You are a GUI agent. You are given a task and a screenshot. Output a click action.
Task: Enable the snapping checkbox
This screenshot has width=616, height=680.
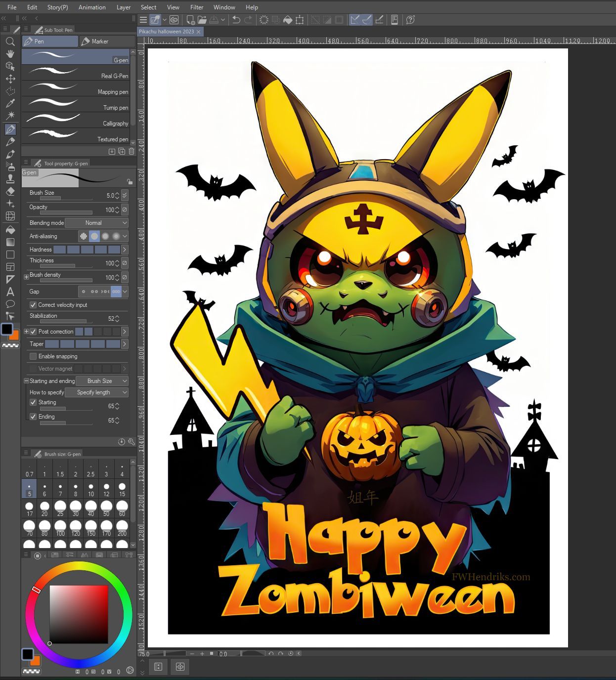coord(33,356)
